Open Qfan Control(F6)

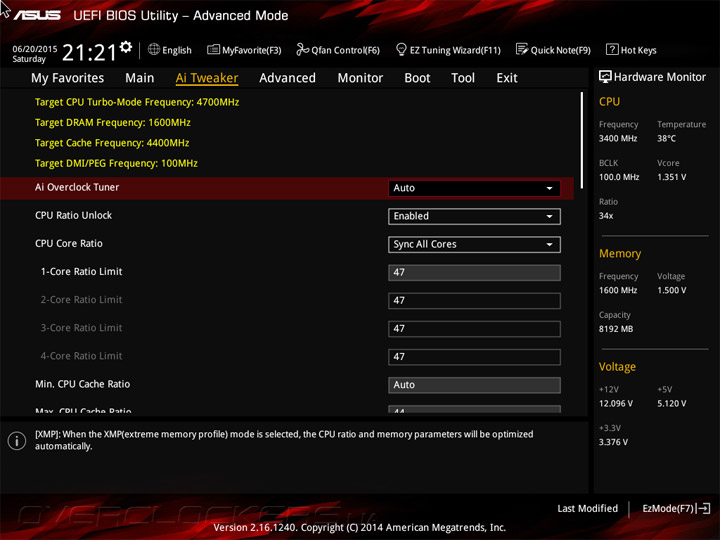(x=338, y=50)
